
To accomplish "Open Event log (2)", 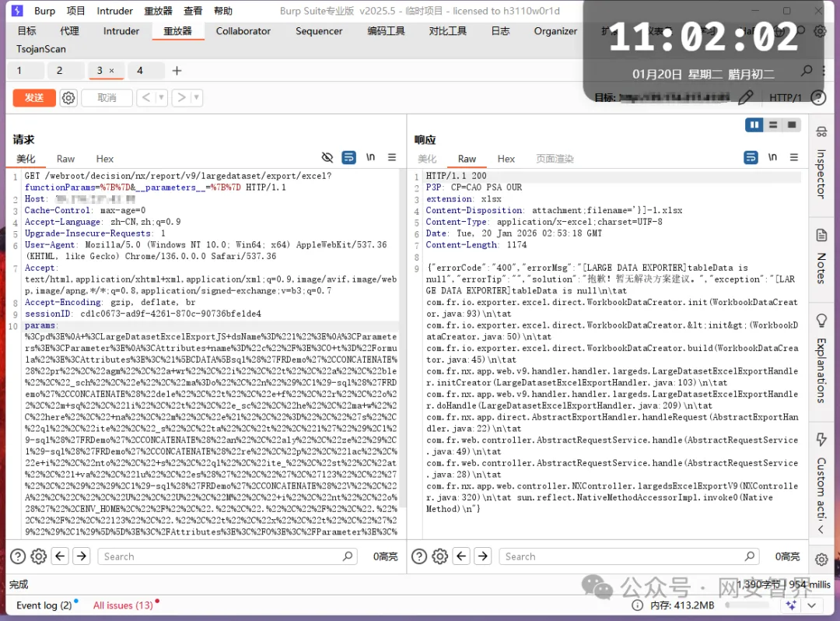I will 44,605.
